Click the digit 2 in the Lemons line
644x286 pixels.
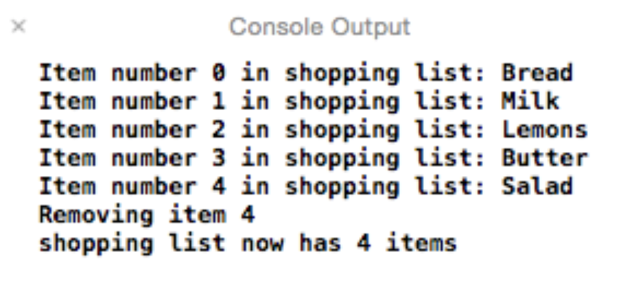point(219,130)
